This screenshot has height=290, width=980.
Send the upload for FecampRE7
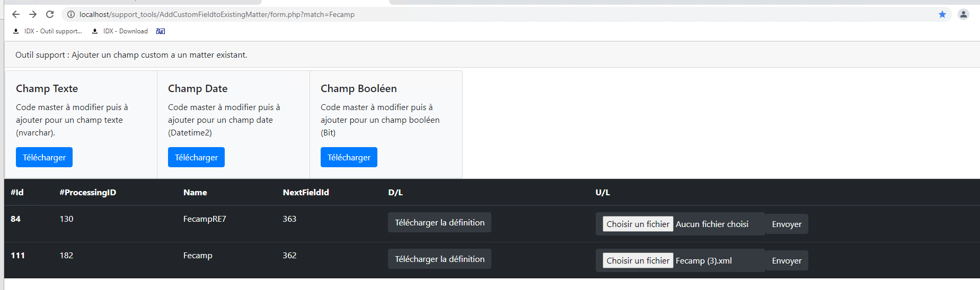787,224
